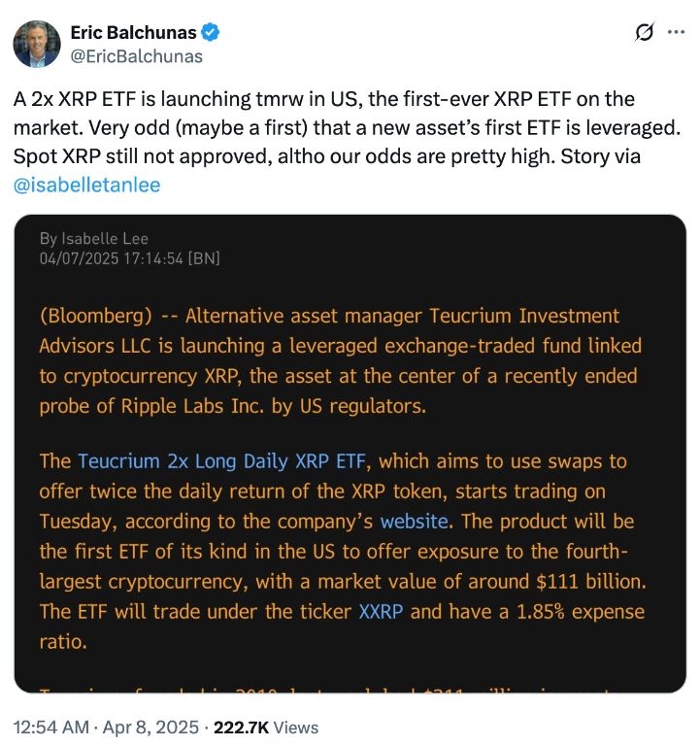The image size is (700, 746).
Task: Click Teucrium 2x Long Daily XRP ETF link
Action: pos(223,461)
